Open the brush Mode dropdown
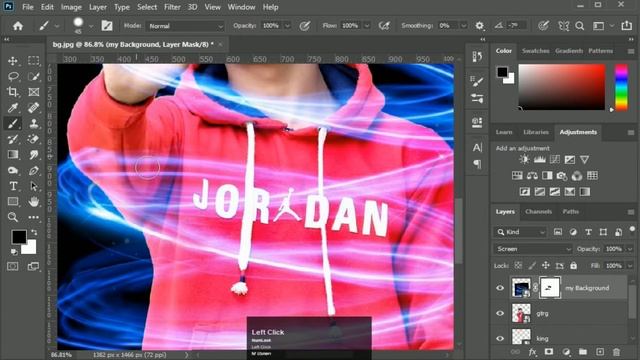 tap(186, 26)
